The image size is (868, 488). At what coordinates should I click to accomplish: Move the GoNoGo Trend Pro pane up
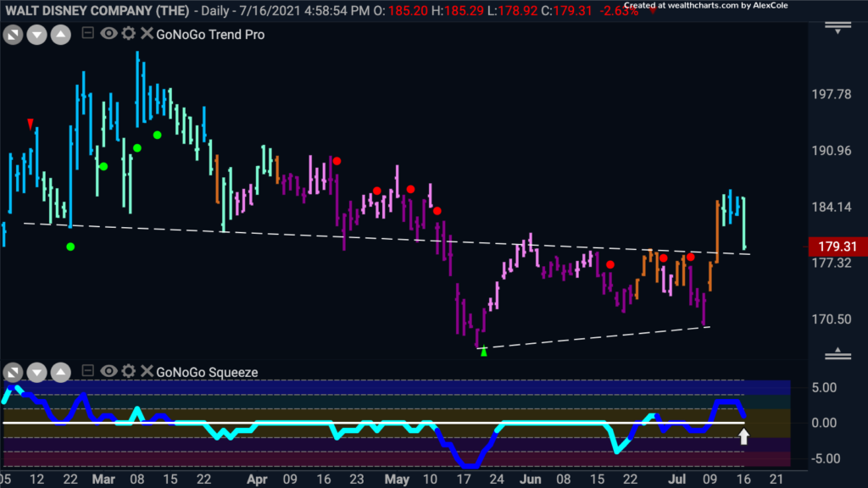[x=61, y=36]
